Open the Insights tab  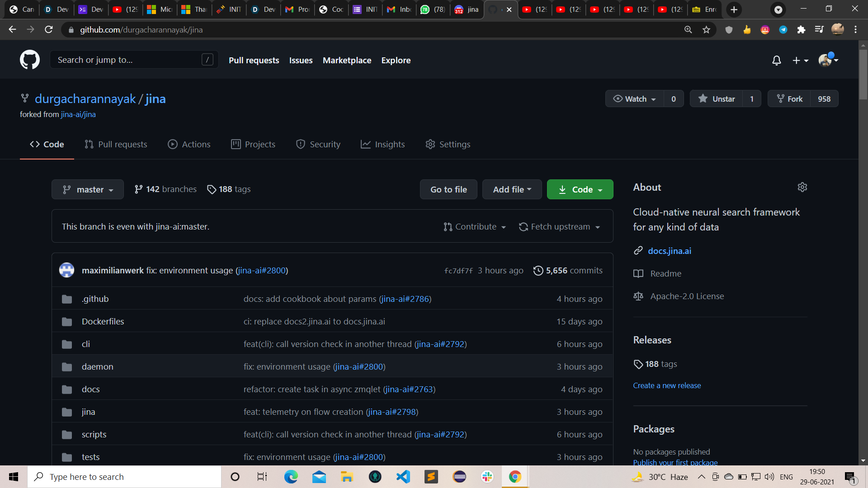click(382, 145)
